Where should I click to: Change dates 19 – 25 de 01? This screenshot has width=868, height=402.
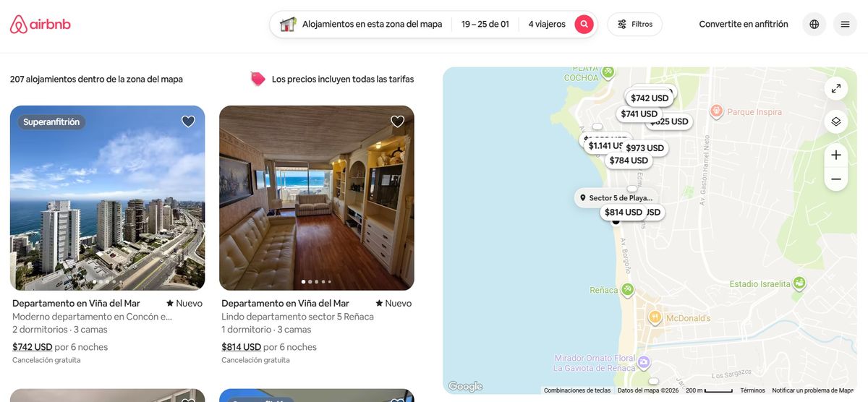(x=485, y=24)
